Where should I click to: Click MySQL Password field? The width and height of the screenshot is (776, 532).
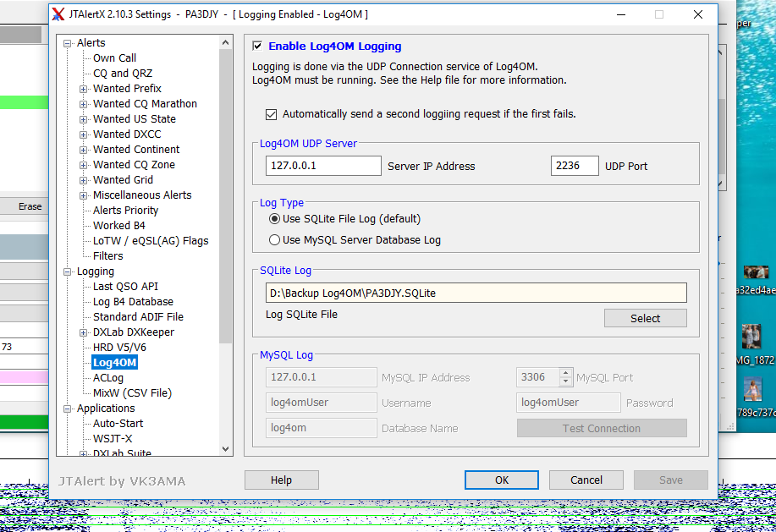coord(568,403)
